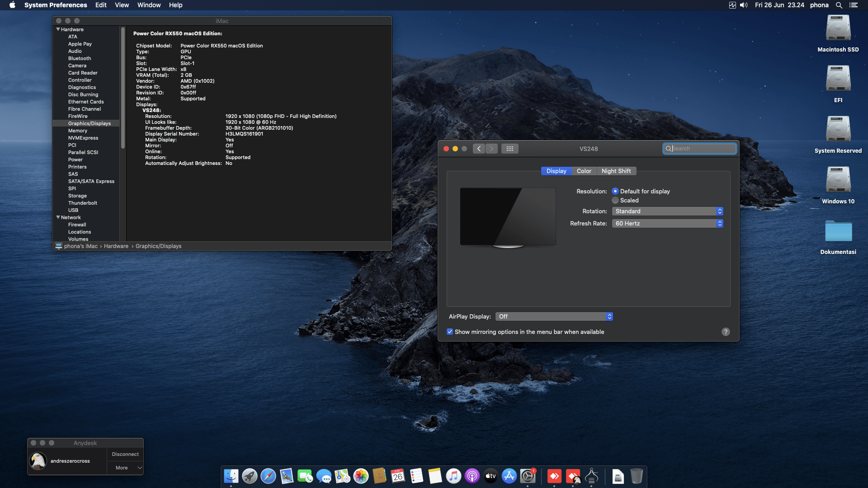The width and height of the screenshot is (868, 488).
Task: Select USB in hardware sidebar
Action: [73, 210]
